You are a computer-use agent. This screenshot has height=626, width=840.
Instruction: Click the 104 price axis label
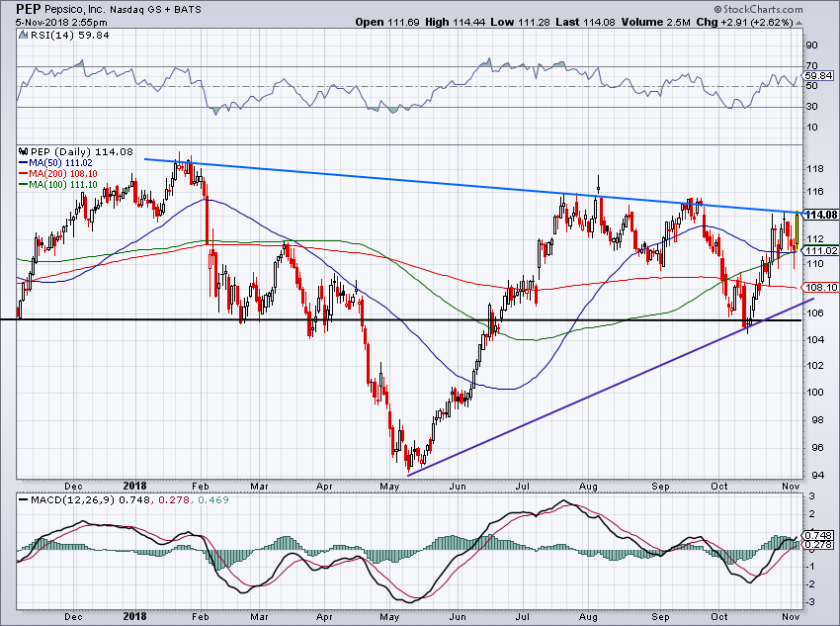coord(815,339)
